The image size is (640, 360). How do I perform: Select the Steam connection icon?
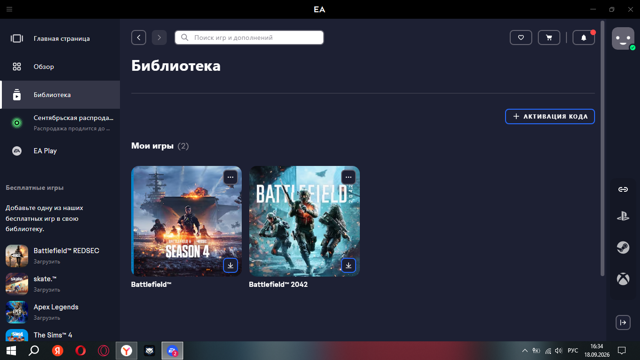623,247
